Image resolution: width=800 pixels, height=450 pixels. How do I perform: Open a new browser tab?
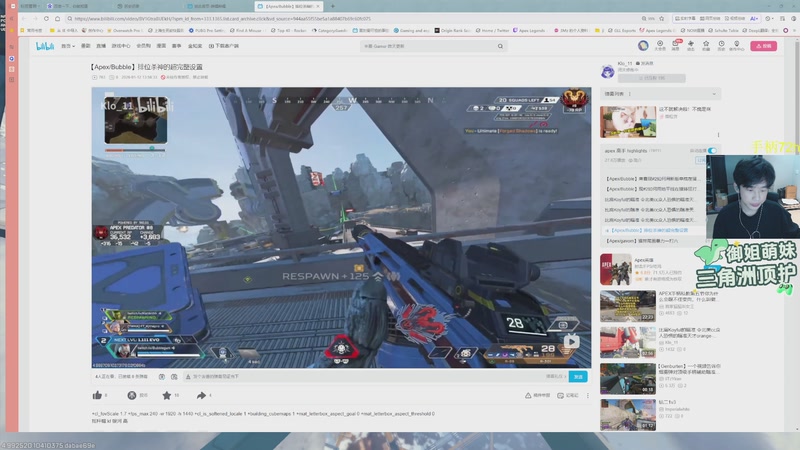(333, 6)
